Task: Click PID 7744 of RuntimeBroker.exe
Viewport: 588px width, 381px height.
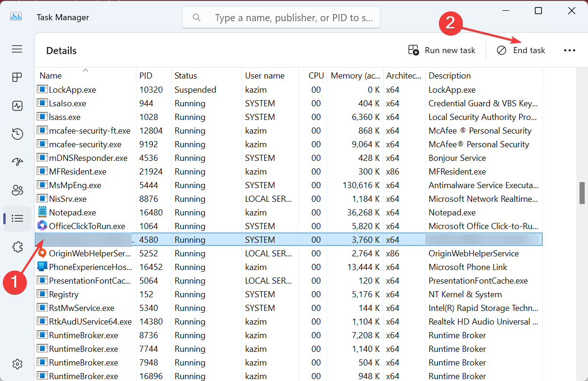Action: pyautogui.click(x=149, y=349)
